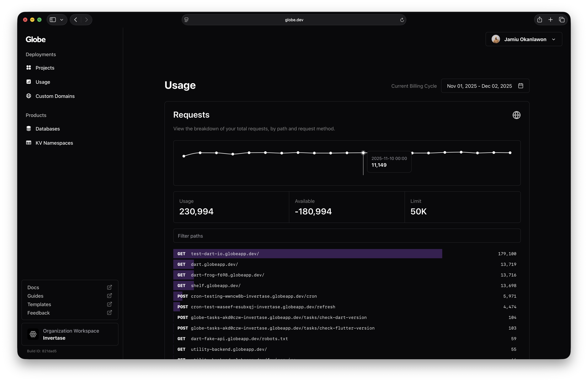This screenshot has height=382, width=588.
Task: Click the Filter paths input field
Action: [347, 236]
